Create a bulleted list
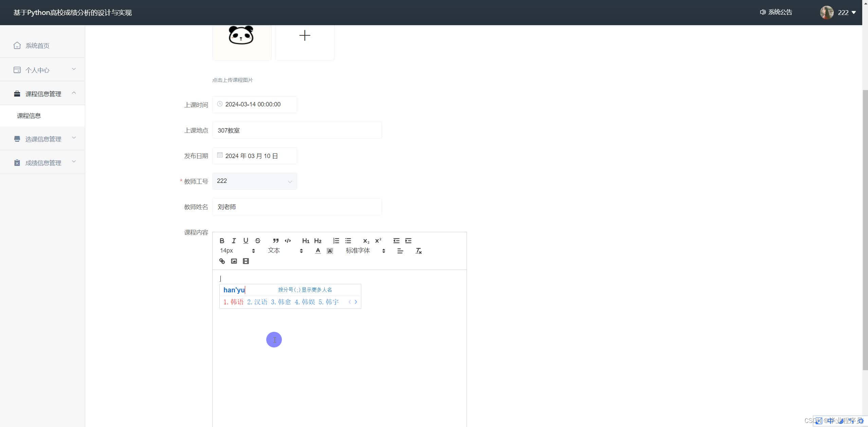 [348, 241]
